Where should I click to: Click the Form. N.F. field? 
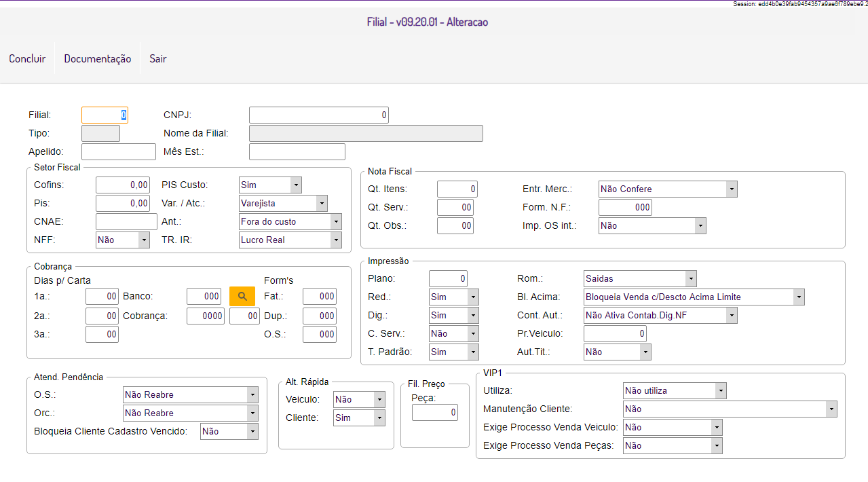click(x=625, y=207)
